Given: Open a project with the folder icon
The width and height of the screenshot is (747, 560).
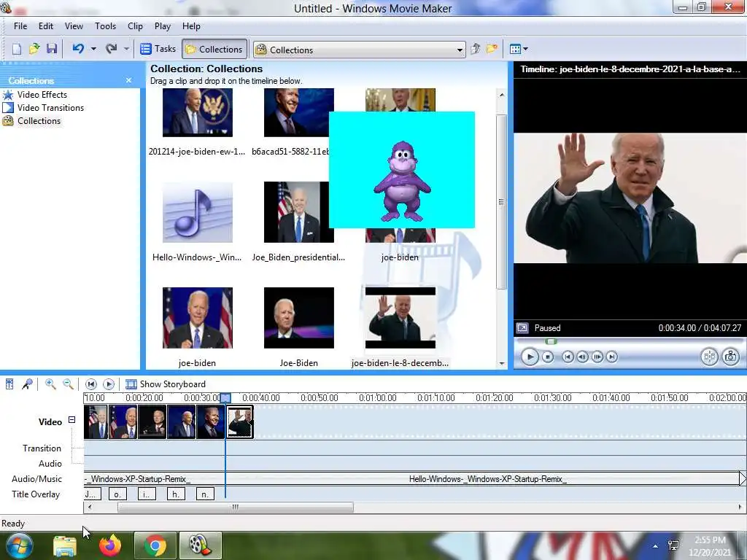Looking at the screenshot, I should pos(34,49).
